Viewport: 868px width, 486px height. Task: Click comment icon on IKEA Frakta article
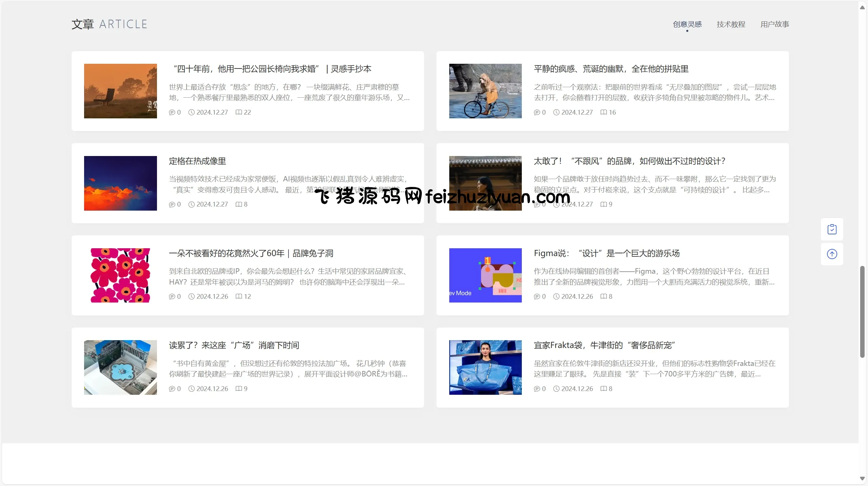tap(537, 389)
